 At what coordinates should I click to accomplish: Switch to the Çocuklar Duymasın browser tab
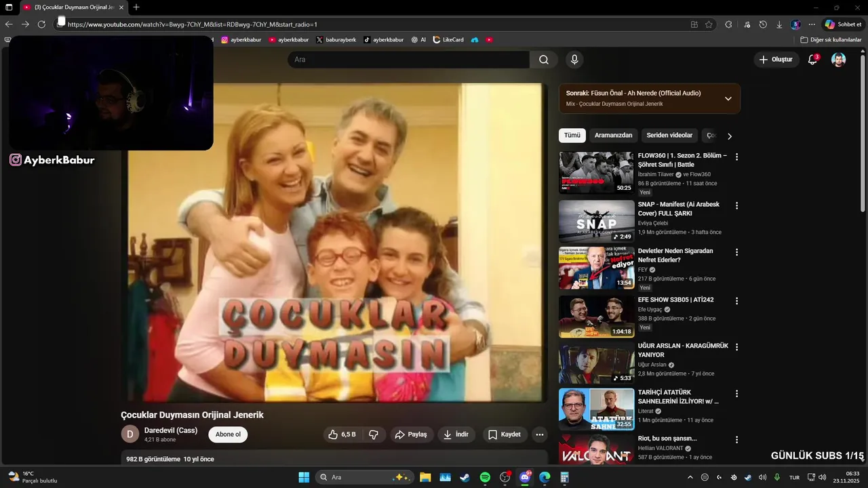pos(73,7)
